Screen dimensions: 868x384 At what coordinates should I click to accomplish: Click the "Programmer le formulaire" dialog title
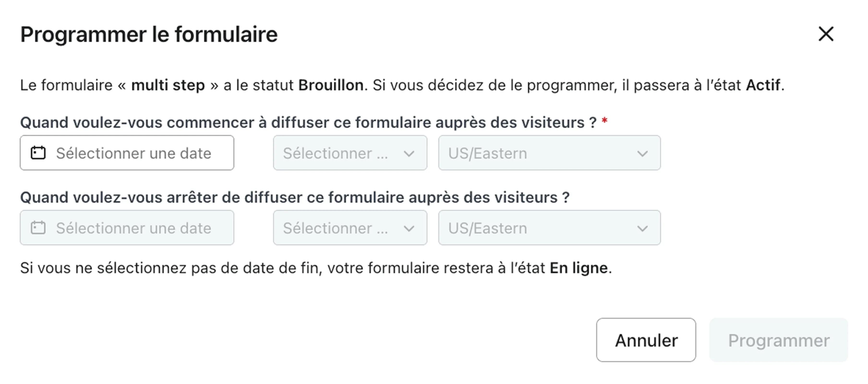coord(149,34)
